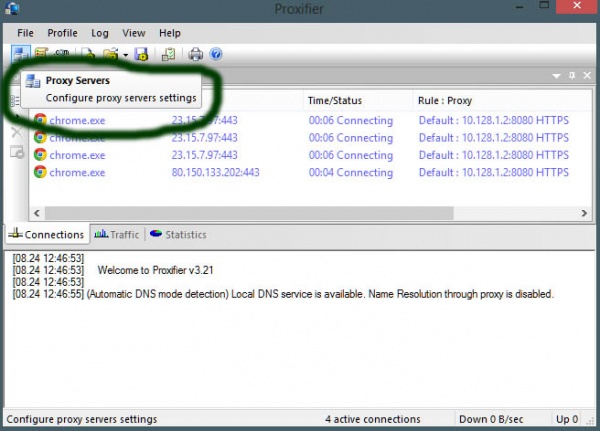Open Name Resolution (.com) settings icon
Image resolution: width=600 pixels, height=431 pixels.
(x=61, y=52)
